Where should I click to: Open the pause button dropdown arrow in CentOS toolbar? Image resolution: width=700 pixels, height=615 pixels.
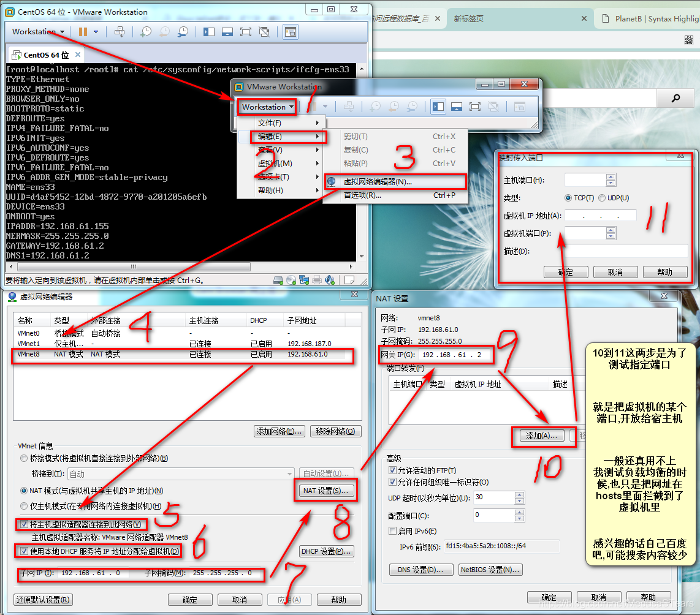point(96,32)
